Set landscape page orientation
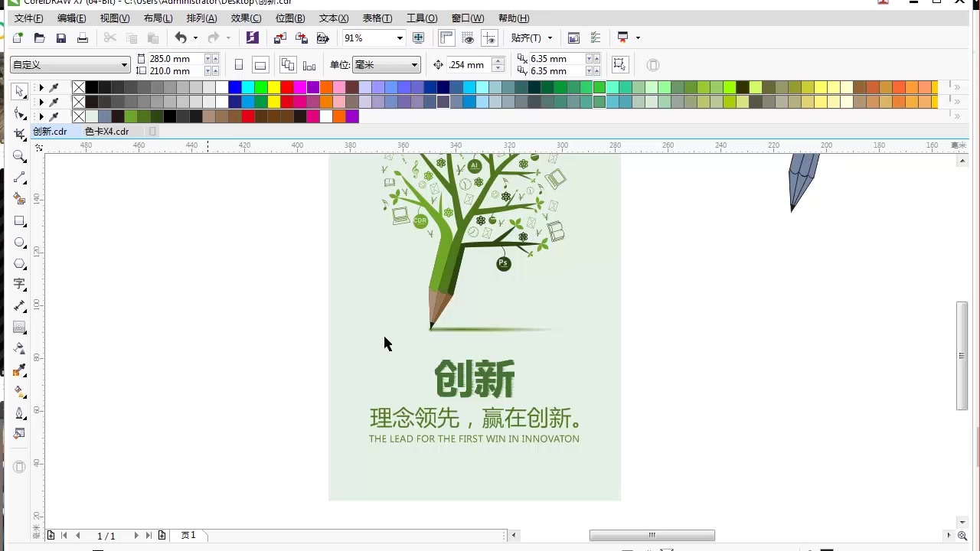Image resolution: width=980 pixels, height=551 pixels. pos(260,65)
